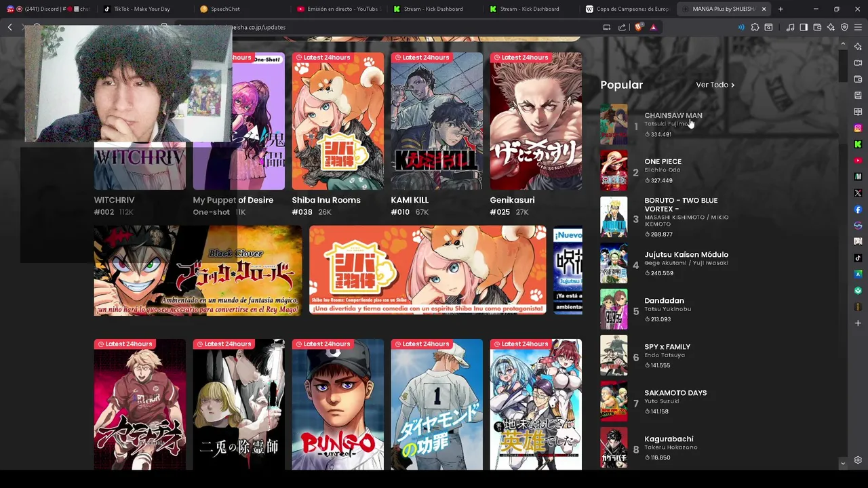This screenshot has width=868, height=488.
Task: Open the Black Clover promotional banner
Action: click(198, 270)
